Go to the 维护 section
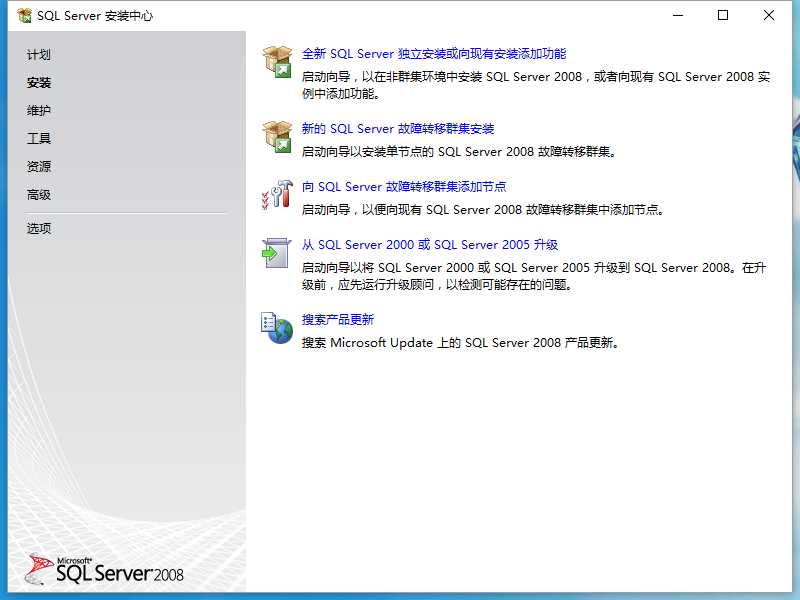The image size is (800, 600). point(39,111)
